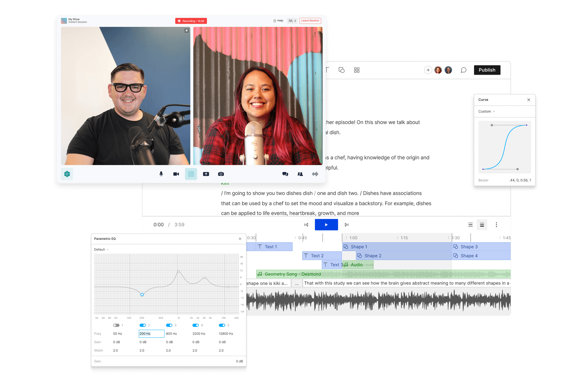This screenshot has width=565, height=392.
Task: Expand the gear settings menu in the session
Action: pos(67,174)
